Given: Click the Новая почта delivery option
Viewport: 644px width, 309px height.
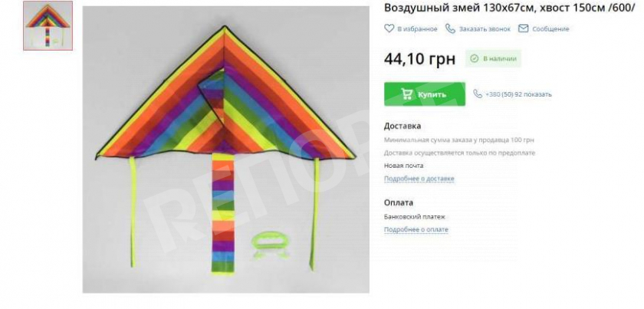Looking at the screenshot, I should point(404,166).
